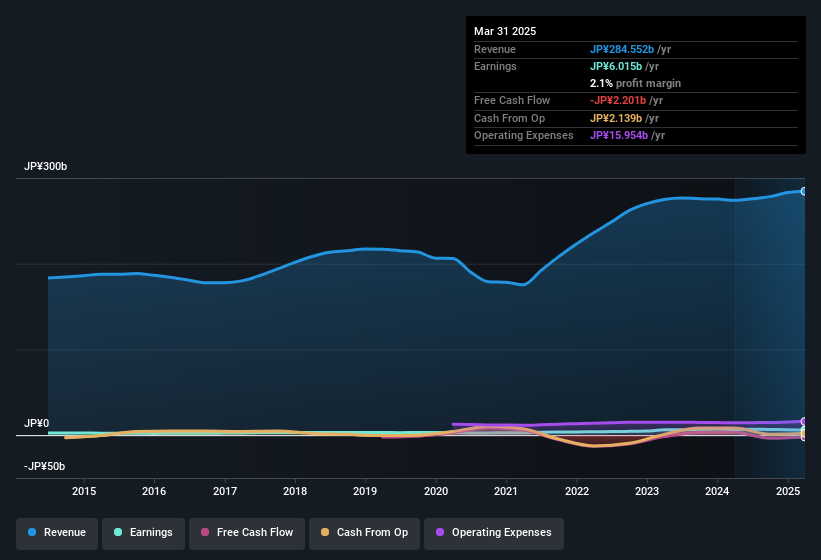Click the Free Cash Flow label in tooltip

click(x=512, y=100)
